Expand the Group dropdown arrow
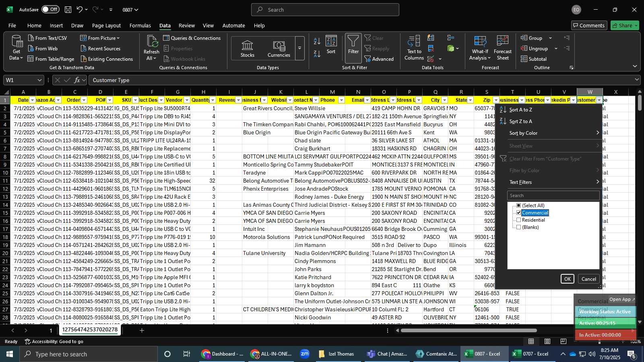The height and width of the screenshot is (362, 644). [550, 38]
